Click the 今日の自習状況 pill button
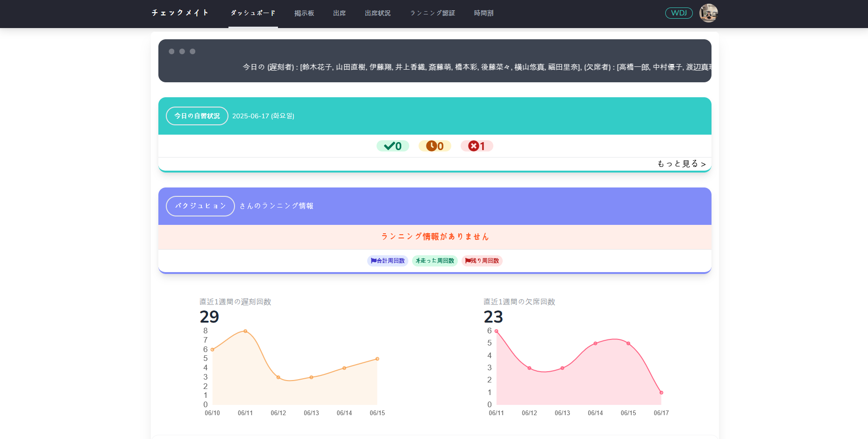 197,116
